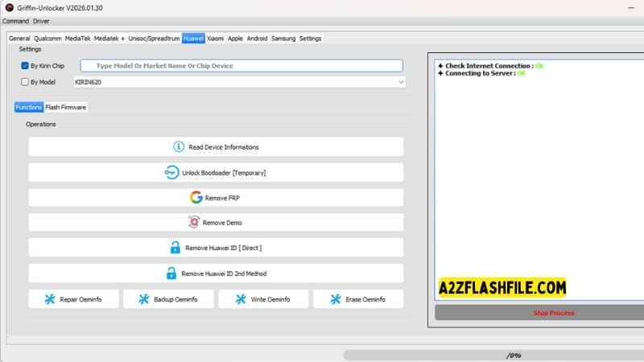Viewport: 644px width, 362px height.
Task: Select the Huawei tab
Action: (x=193, y=38)
